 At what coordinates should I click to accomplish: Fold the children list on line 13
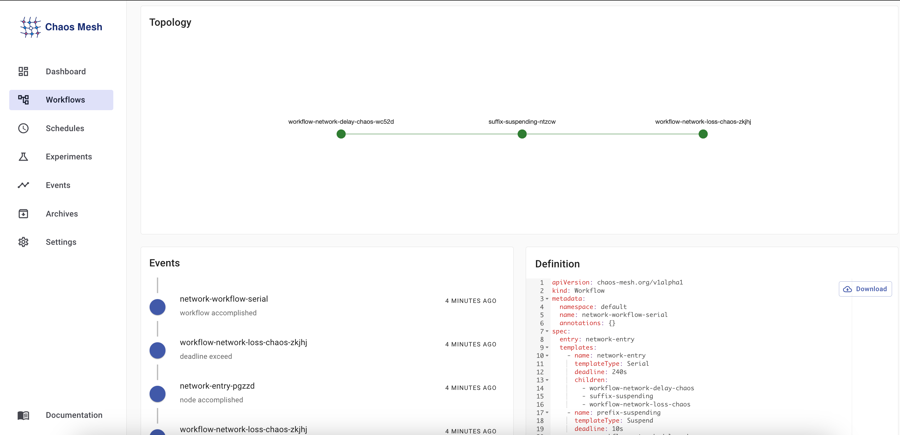click(547, 380)
